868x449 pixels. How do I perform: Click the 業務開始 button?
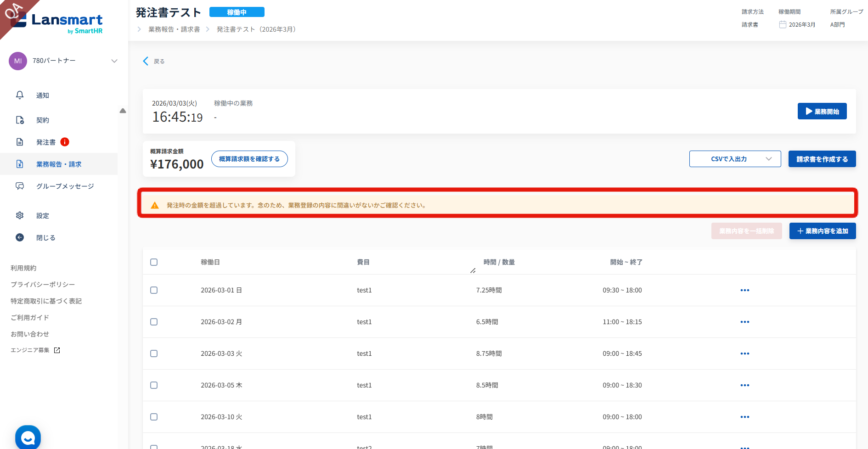tap(822, 111)
